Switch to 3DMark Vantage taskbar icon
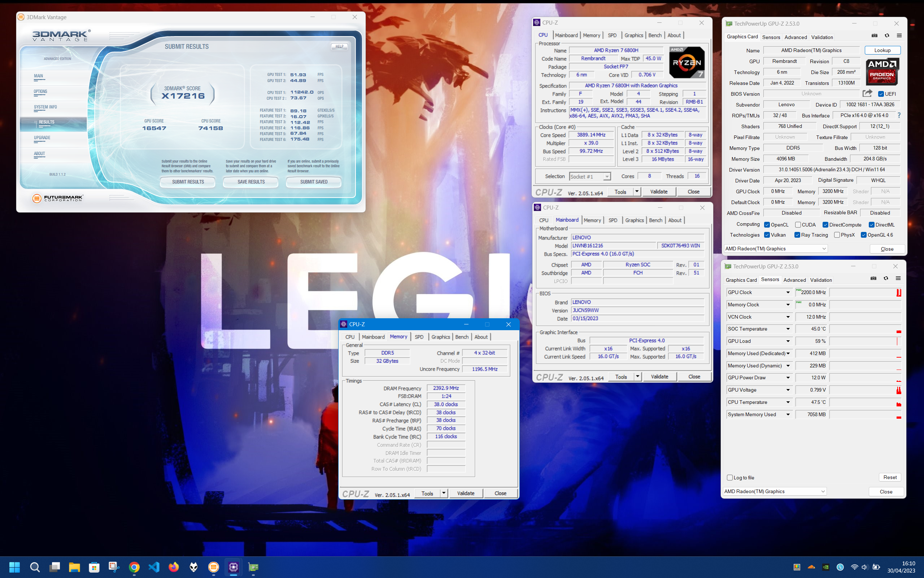This screenshot has height=578, width=924. point(213,567)
